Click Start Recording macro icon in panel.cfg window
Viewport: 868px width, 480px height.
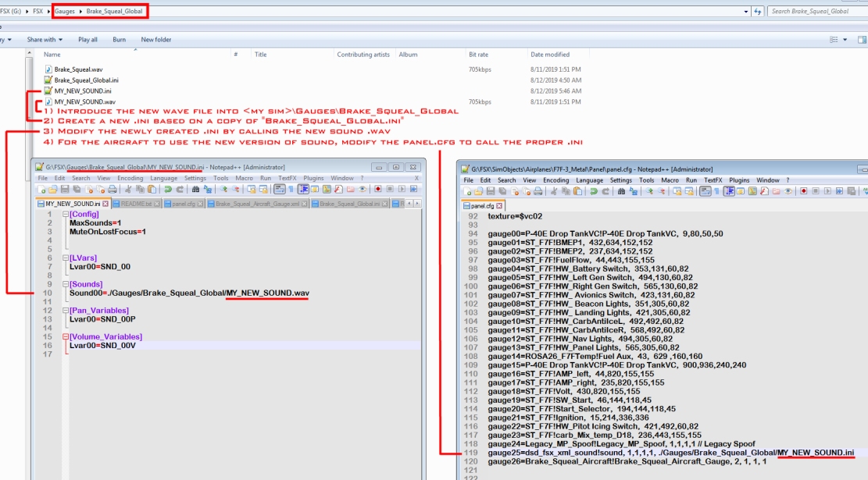804,190
